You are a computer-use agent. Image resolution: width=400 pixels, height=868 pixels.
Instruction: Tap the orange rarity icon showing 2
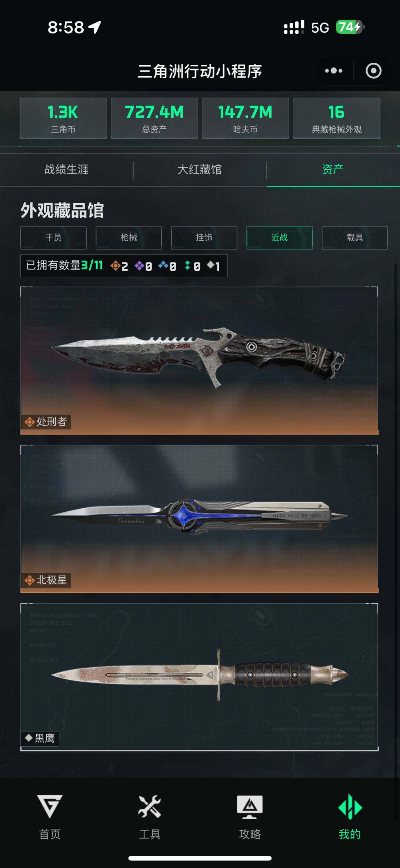tap(115, 265)
